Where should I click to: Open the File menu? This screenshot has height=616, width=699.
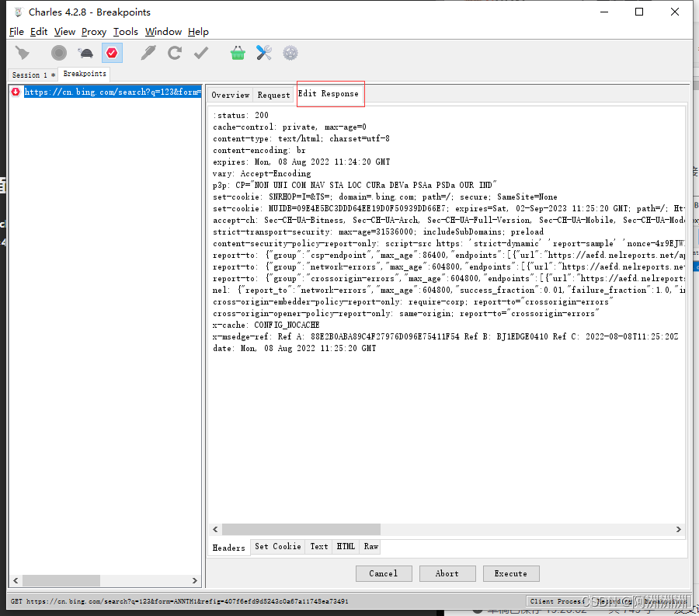pyautogui.click(x=16, y=32)
